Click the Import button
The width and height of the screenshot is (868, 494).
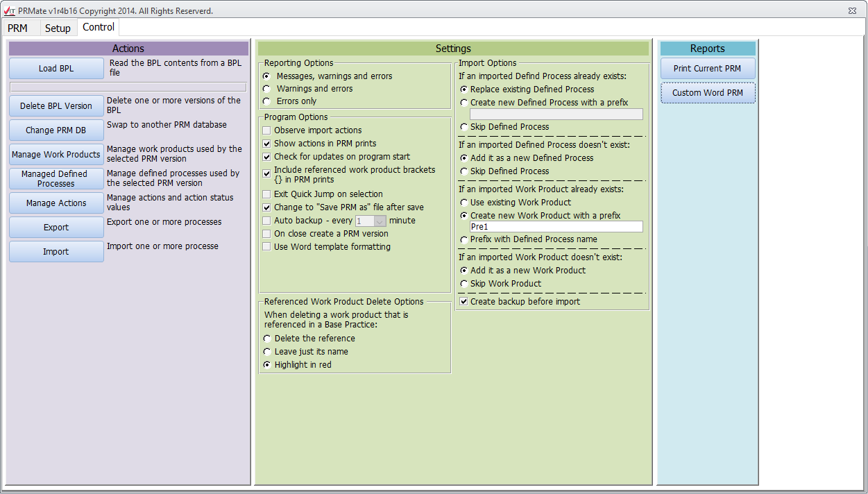tap(56, 252)
